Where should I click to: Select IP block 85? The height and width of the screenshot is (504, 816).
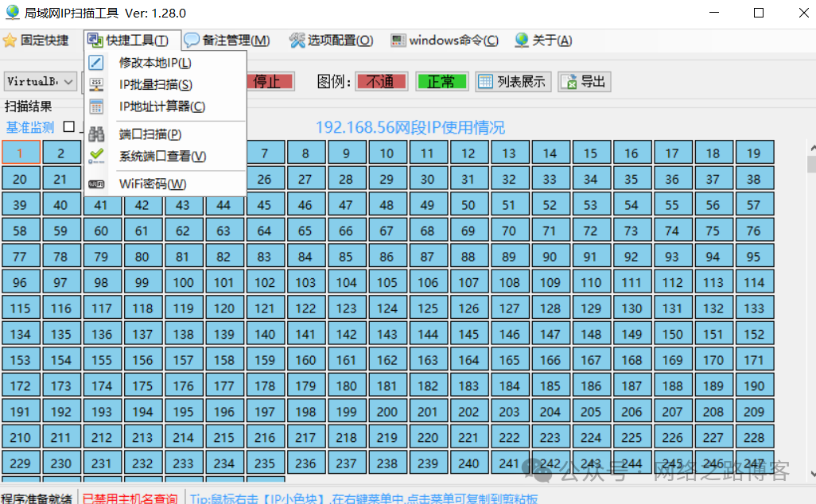pos(347,256)
